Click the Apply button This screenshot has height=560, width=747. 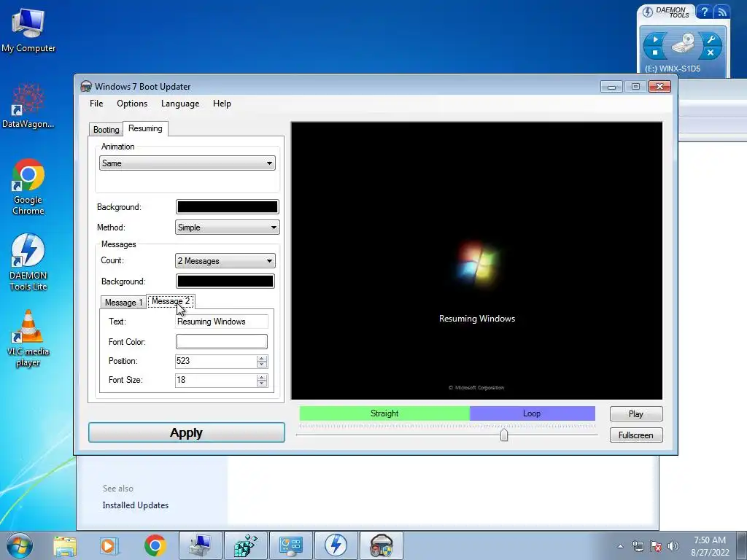click(187, 432)
